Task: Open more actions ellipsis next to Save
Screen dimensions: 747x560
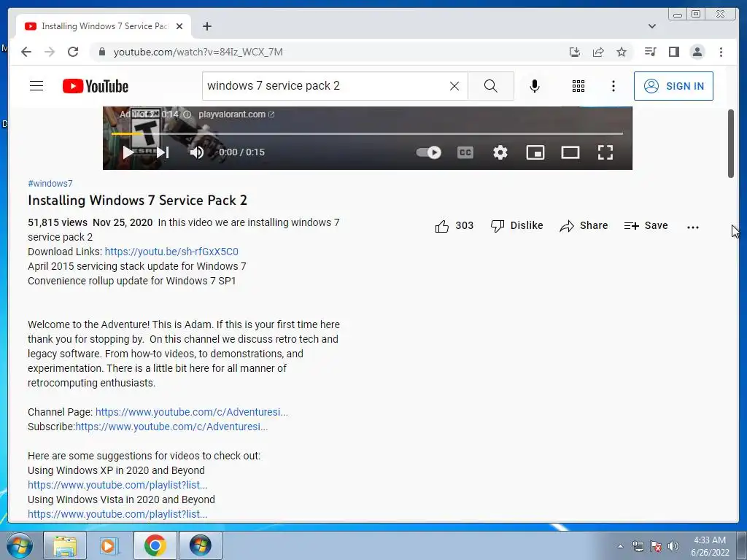Action: 693,227
